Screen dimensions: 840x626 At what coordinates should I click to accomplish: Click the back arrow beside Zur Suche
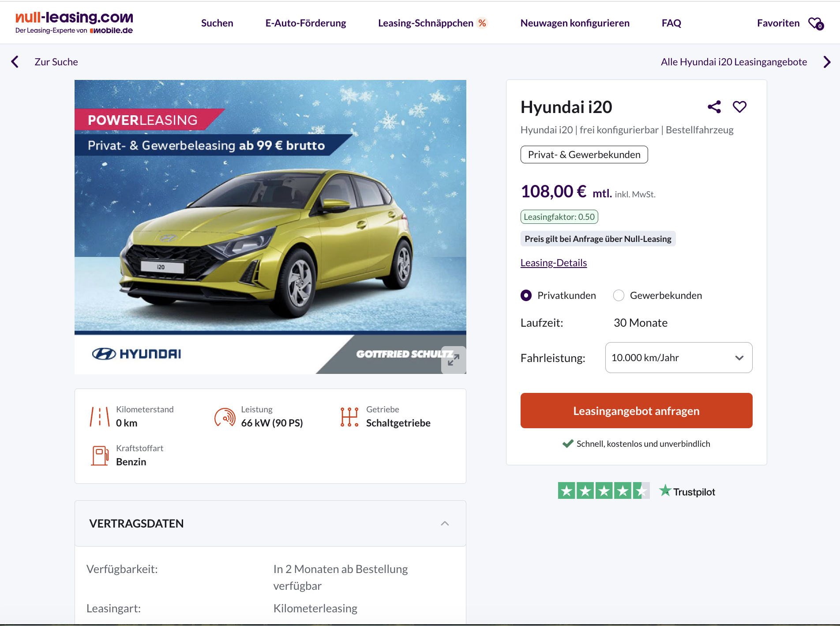pyautogui.click(x=15, y=62)
